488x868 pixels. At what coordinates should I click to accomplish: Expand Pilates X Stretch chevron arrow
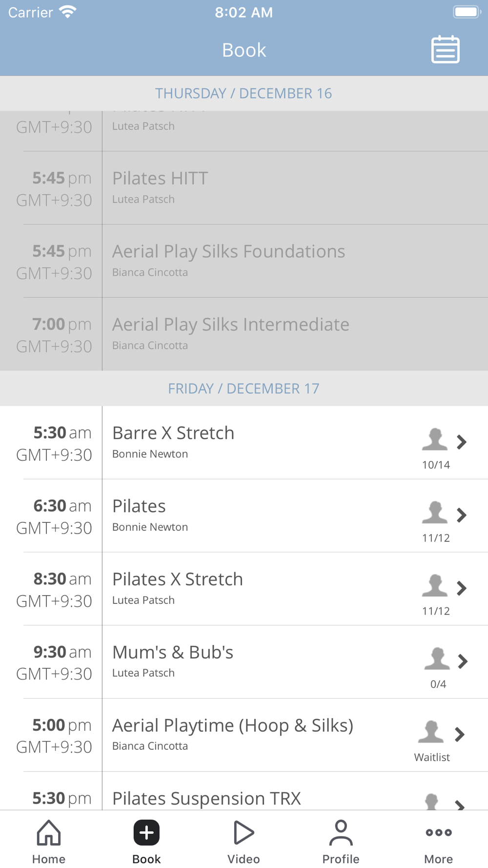461,588
